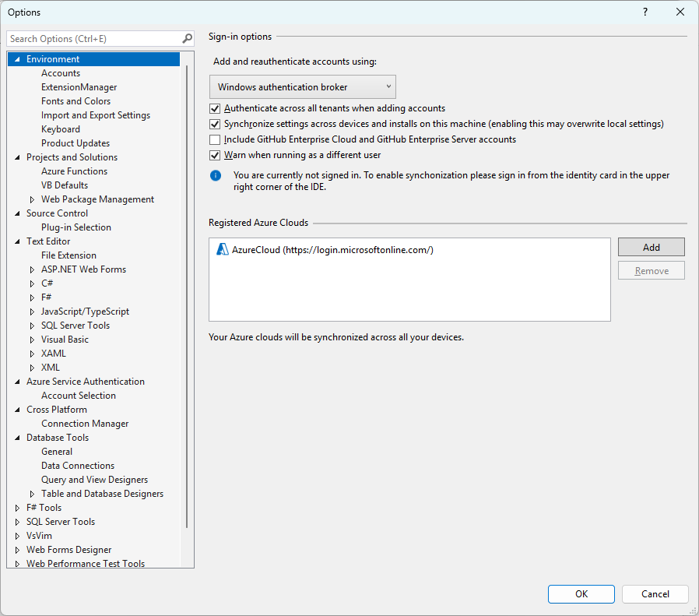
Task: Expand the XAML node arrow
Action: click(32, 354)
